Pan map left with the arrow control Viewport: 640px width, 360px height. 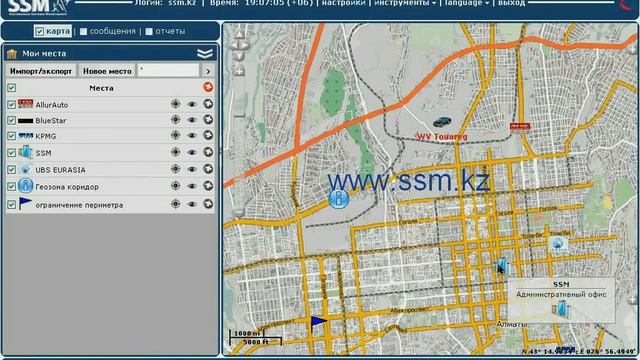pyautogui.click(x=234, y=45)
